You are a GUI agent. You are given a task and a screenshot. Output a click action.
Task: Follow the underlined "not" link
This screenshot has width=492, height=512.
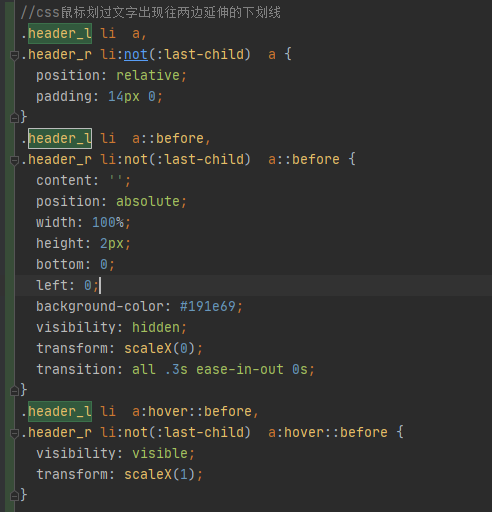tap(136, 54)
